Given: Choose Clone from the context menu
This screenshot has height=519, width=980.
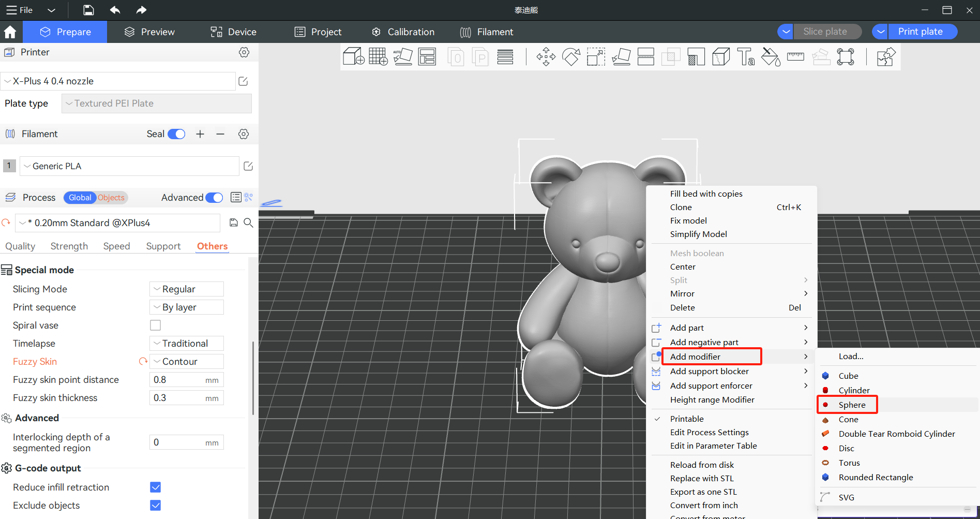Looking at the screenshot, I should click(681, 207).
